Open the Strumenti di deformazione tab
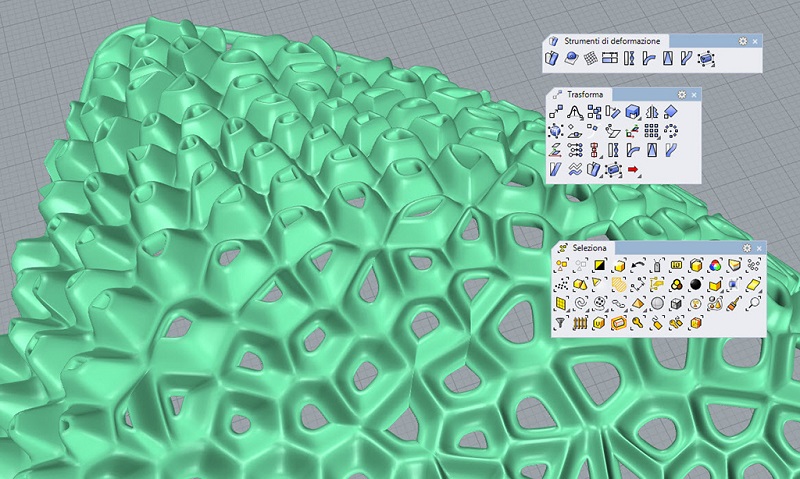The image size is (800, 479). tap(613, 41)
